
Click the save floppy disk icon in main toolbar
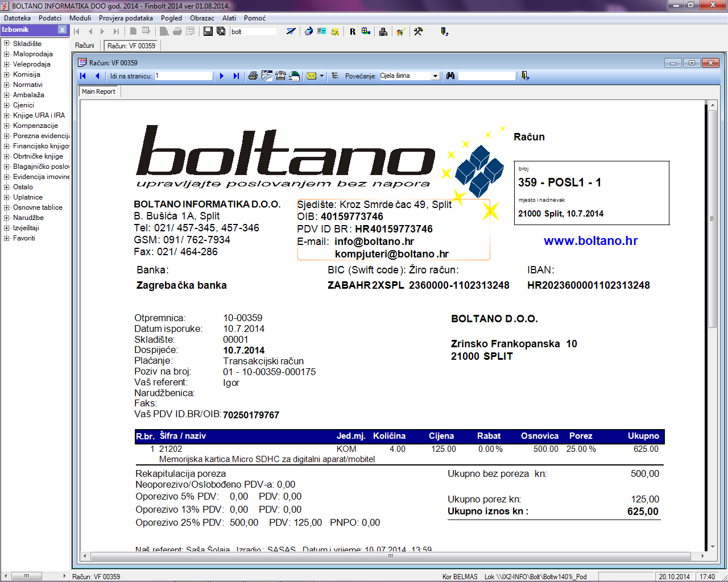tap(208, 31)
